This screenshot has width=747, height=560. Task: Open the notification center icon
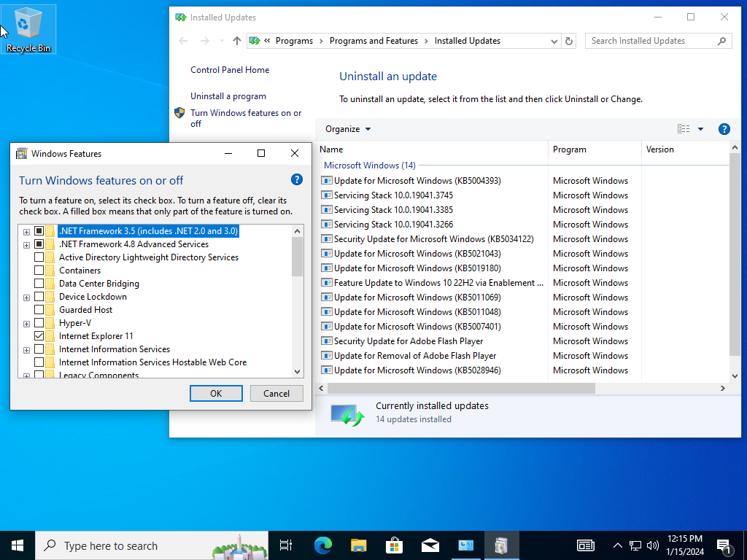[x=724, y=545]
